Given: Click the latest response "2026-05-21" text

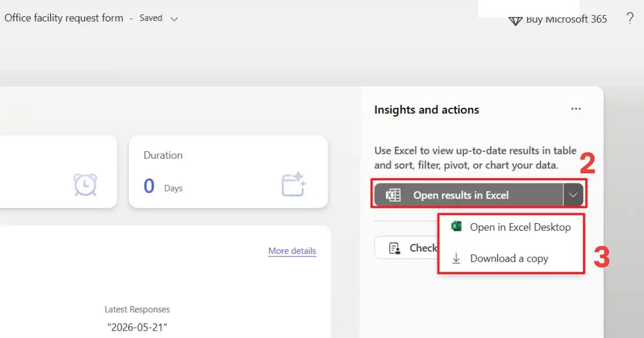Looking at the screenshot, I should 137,327.
